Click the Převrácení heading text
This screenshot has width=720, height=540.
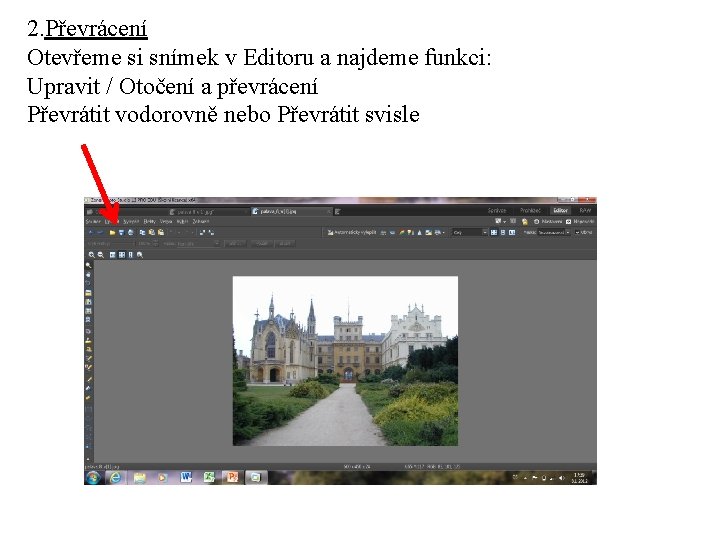(96, 28)
